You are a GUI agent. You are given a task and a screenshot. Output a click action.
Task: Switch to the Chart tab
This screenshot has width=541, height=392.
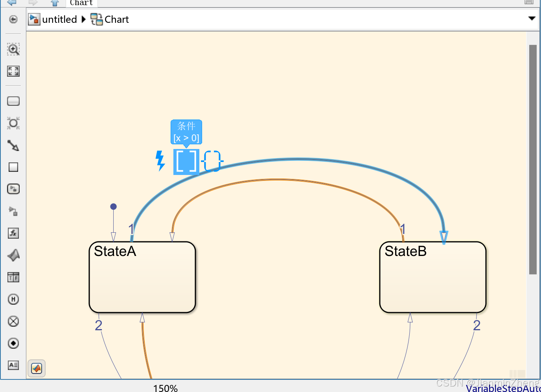(x=81, y=3)
